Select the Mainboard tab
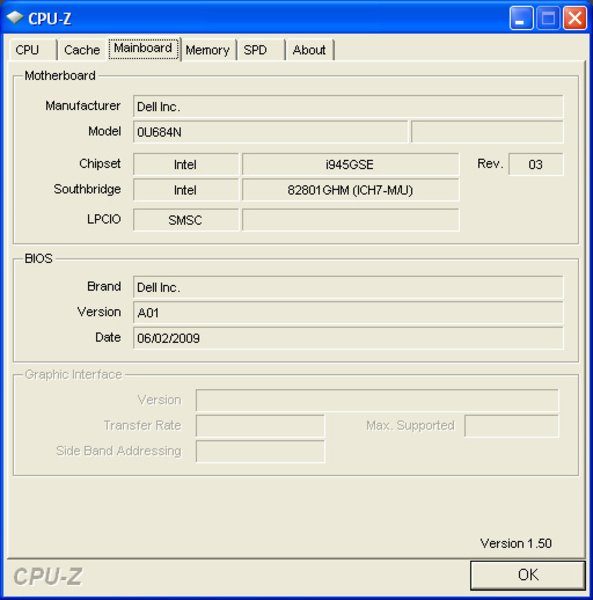 (143, 48)
